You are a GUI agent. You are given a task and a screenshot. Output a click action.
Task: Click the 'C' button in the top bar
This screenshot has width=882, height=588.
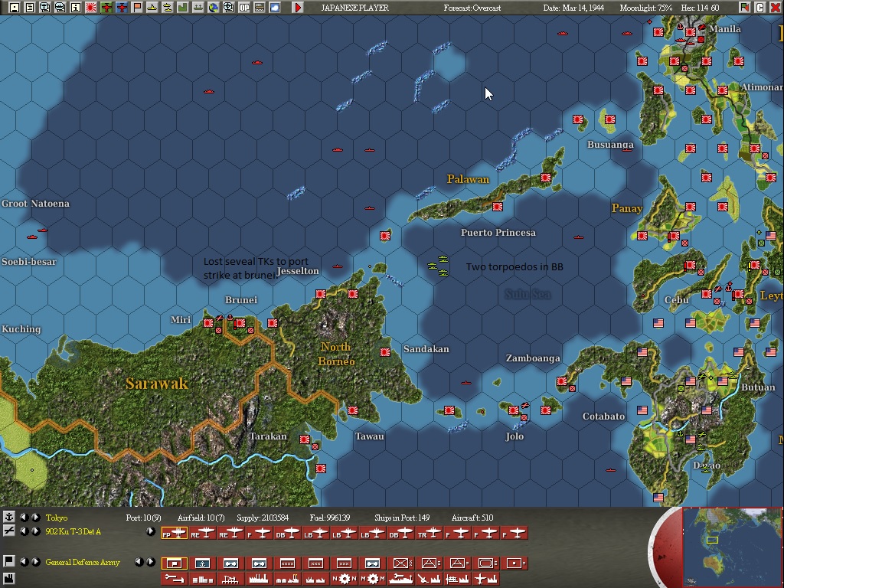click(760, 8)
